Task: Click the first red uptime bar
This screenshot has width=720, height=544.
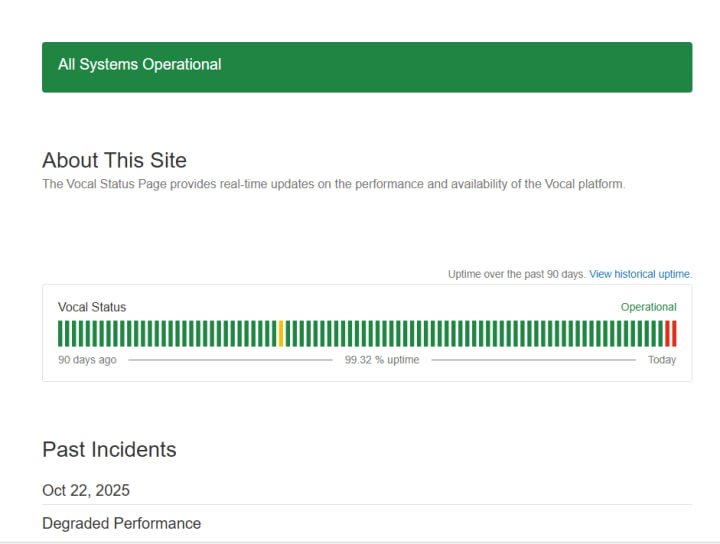Action: [667, 333]
